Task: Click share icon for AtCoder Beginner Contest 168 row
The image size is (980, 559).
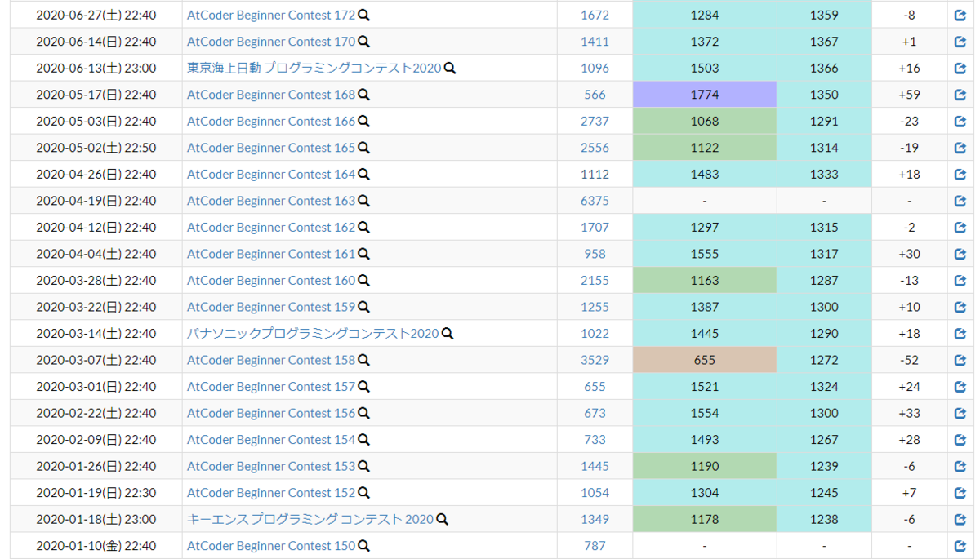Action: 960,95
